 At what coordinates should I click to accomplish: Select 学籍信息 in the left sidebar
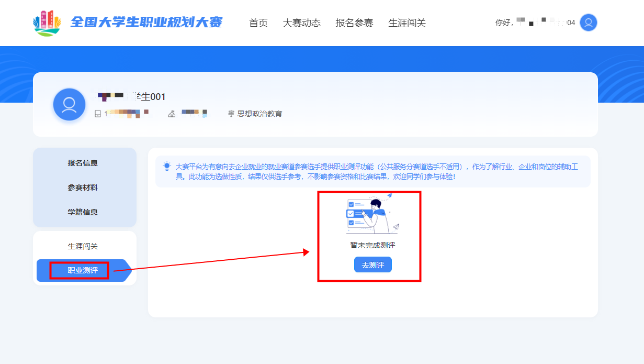[x=83, y=212]
